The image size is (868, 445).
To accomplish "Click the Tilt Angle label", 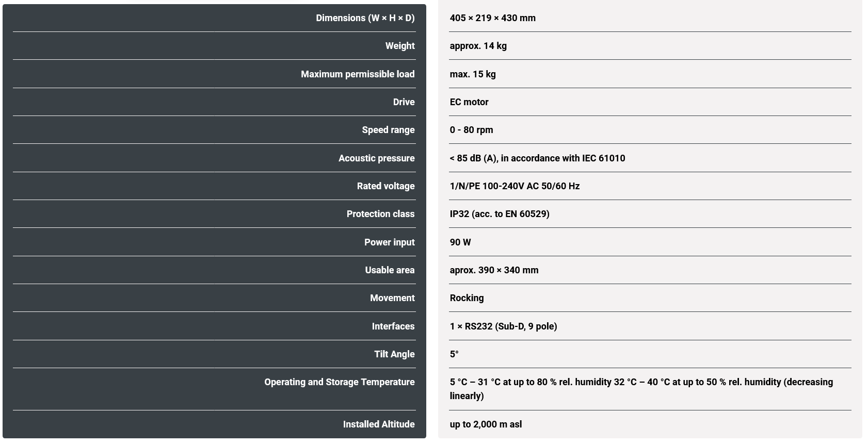I will [394, 354].
